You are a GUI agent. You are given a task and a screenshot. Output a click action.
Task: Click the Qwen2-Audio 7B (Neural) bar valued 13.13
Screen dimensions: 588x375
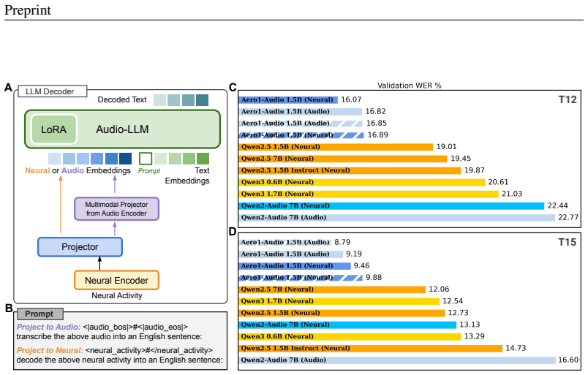point(347,325)
